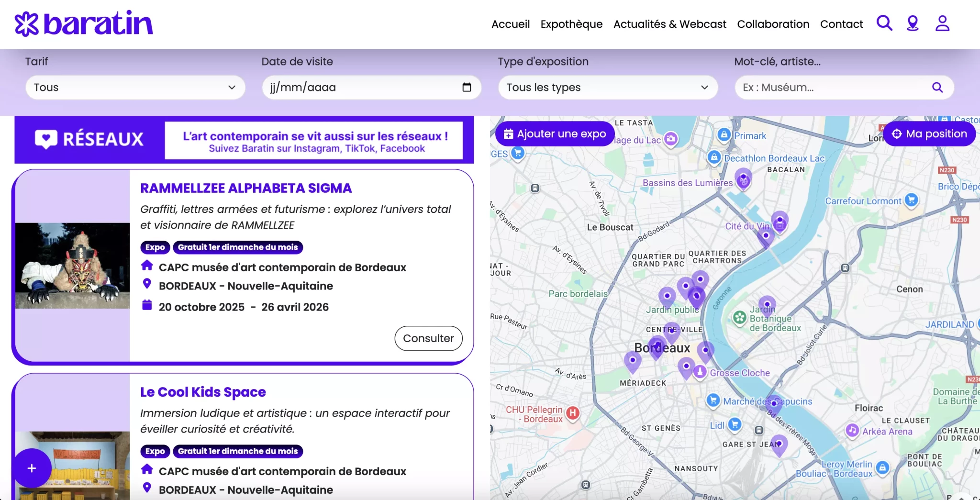Click the purple floating plus button
This screenshot has width=980, height=500.
32,468
